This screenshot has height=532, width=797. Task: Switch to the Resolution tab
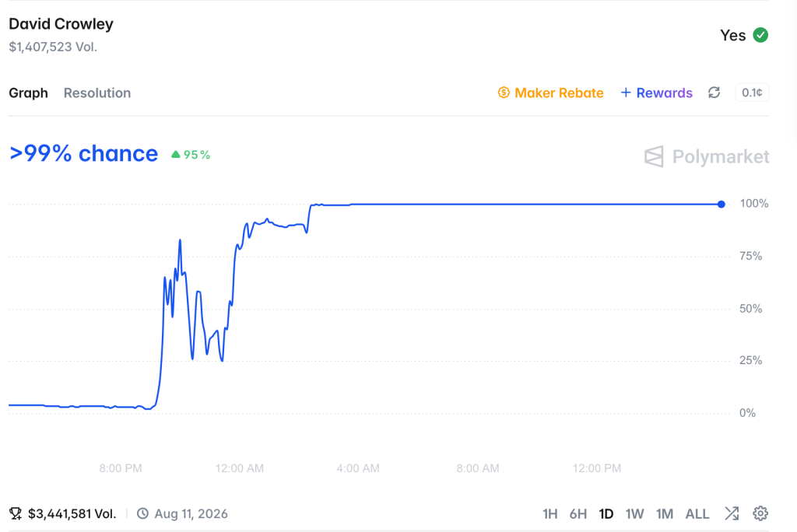(97, 93)
